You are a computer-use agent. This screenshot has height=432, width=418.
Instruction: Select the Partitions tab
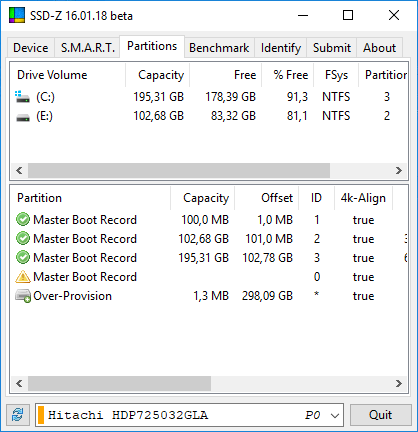[152, 46]
